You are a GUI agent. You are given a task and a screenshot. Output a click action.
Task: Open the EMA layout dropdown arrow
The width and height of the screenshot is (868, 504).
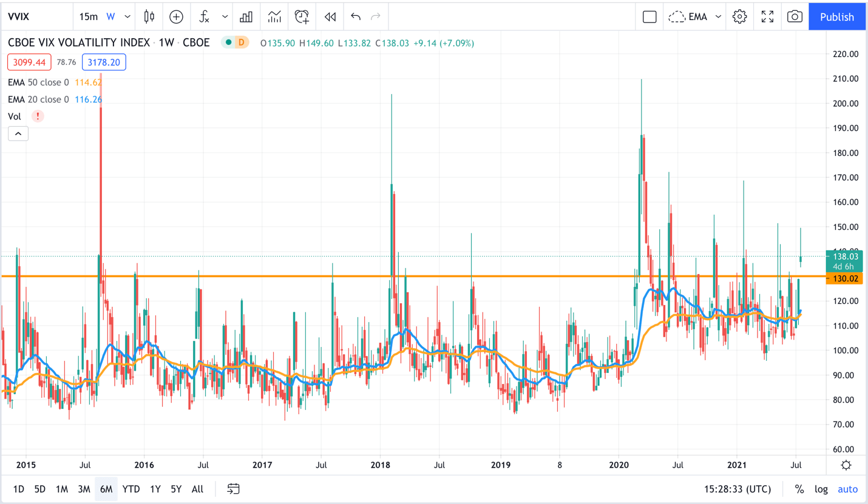pyautogui.click(x=718, y=17)
